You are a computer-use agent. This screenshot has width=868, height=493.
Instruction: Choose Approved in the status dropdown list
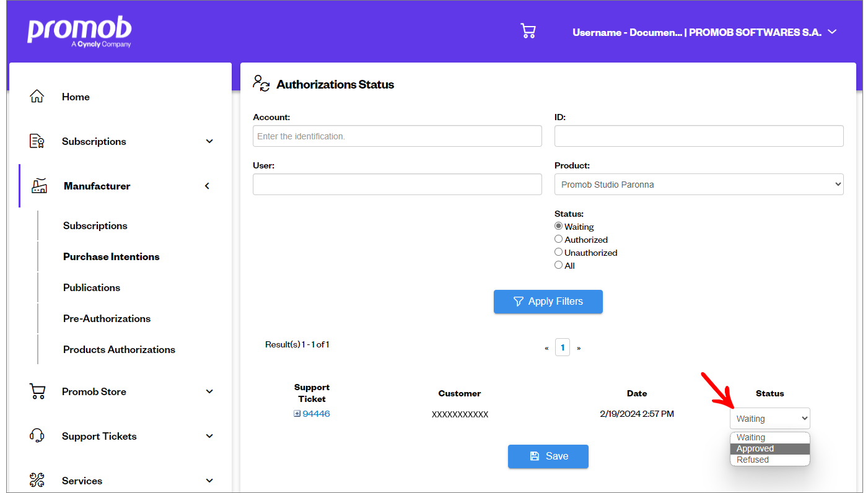(770, 448)
